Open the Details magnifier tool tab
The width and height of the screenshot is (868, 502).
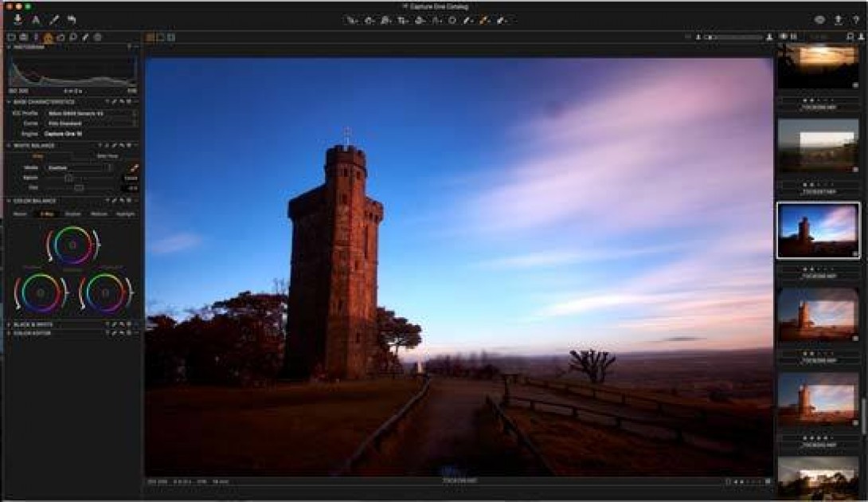point(73,37)
